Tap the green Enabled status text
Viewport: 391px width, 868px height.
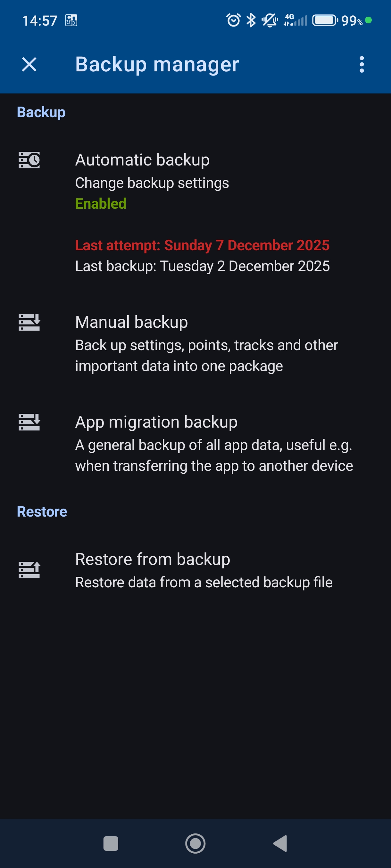point(101,204)
